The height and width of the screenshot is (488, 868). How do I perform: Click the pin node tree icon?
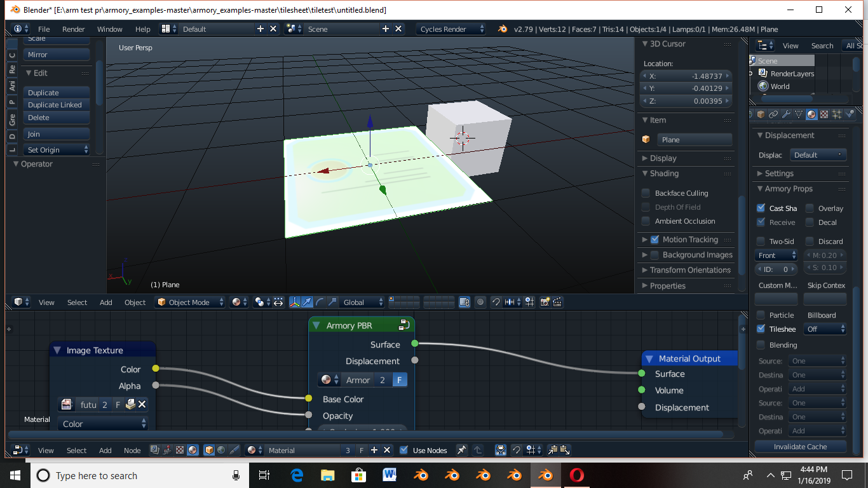[x=461, y=451]
